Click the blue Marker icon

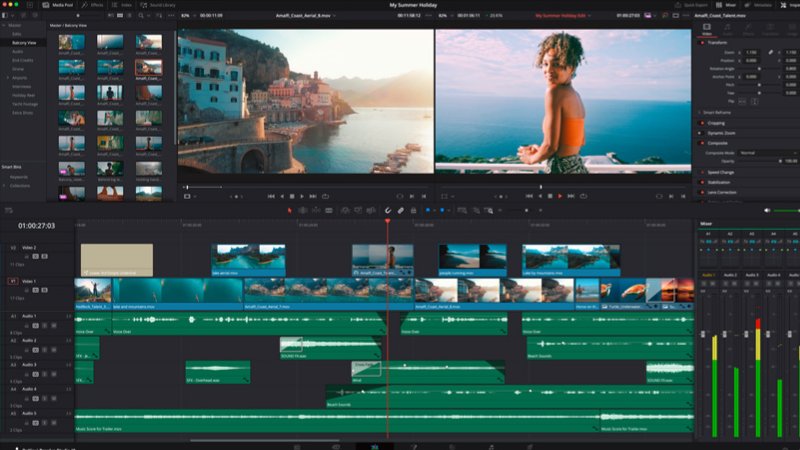point(442,210)
